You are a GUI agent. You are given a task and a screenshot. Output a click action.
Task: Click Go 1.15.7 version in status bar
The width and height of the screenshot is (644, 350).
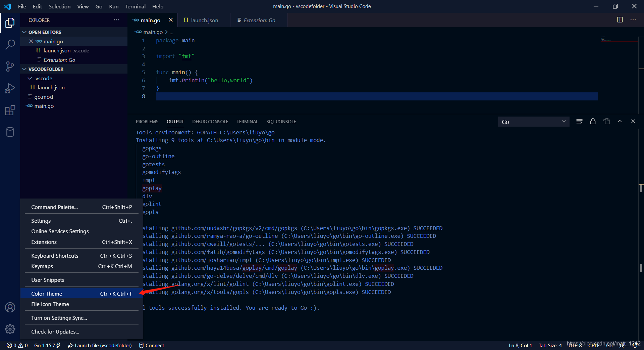click(47, 345)
